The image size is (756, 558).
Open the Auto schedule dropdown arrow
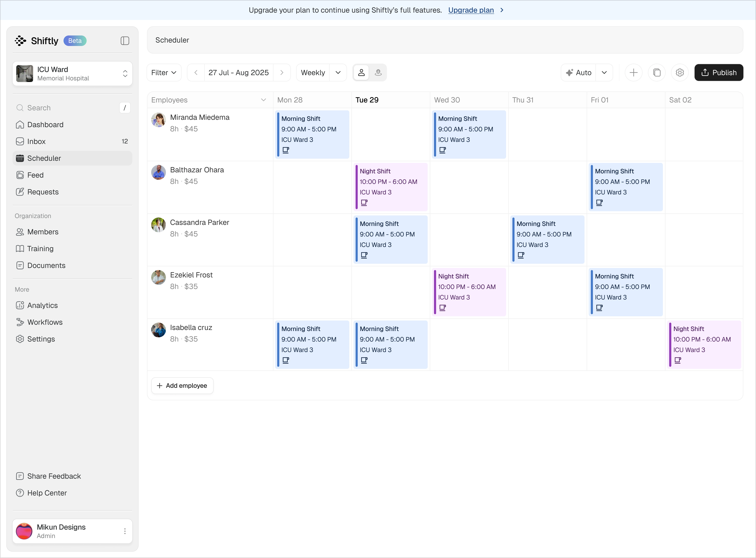(604, 73)
